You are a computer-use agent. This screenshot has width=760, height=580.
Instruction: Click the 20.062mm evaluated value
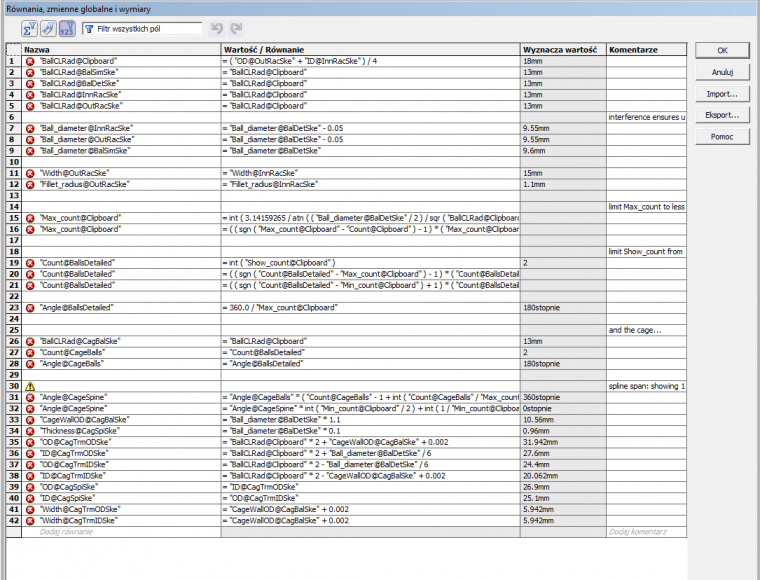pos(540,476)
